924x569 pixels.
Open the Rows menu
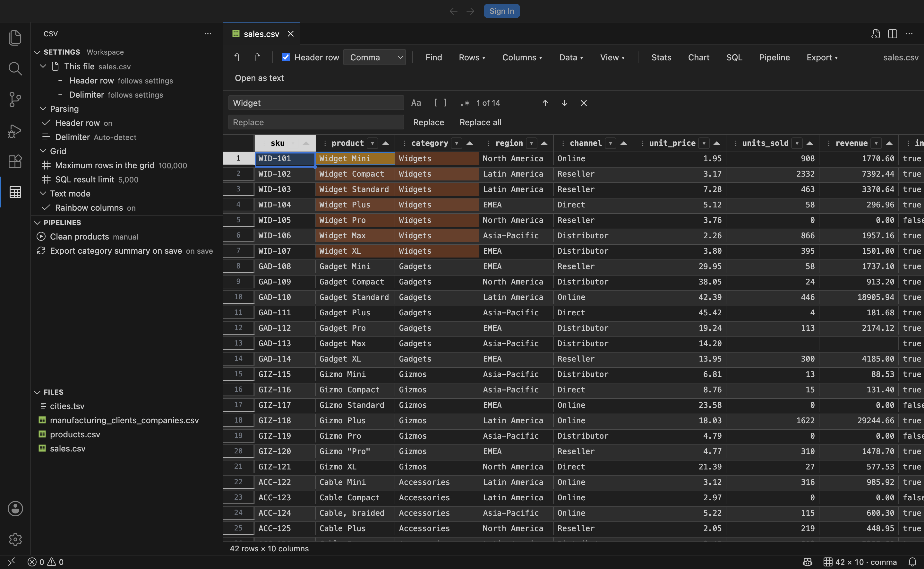[x=472, y=57]
